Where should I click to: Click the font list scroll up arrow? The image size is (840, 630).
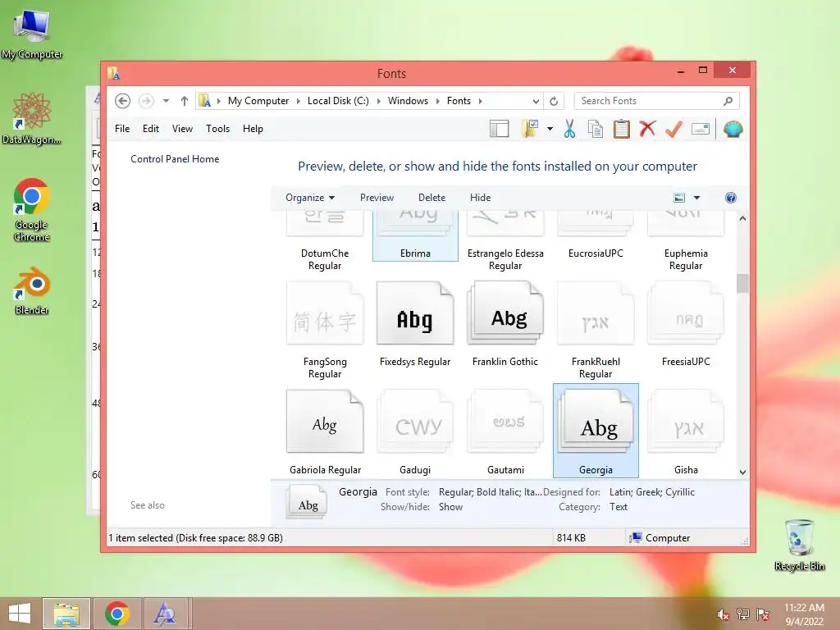[x=742, y=218]
